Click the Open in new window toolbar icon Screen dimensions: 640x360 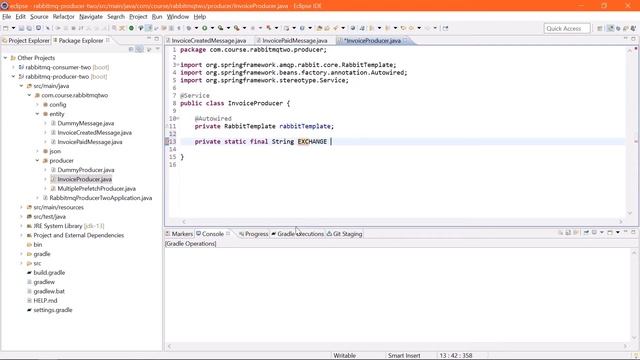tap(446, 28)
